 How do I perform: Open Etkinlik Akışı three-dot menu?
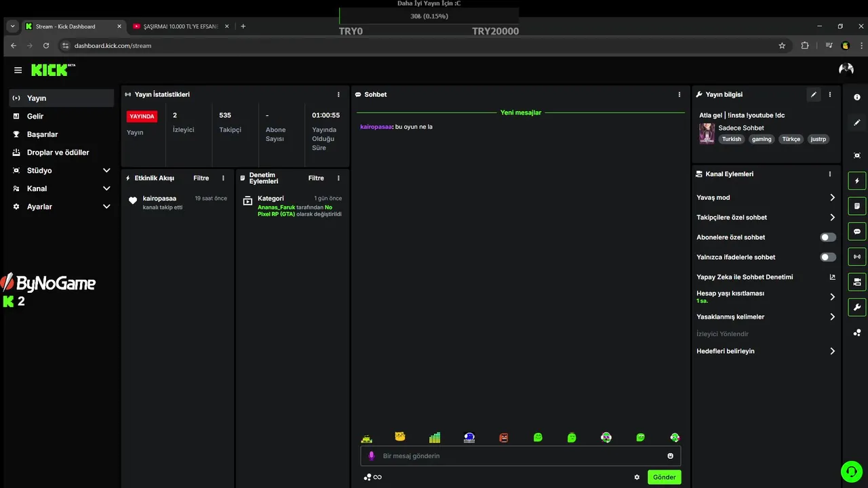[x=223, y=178]
